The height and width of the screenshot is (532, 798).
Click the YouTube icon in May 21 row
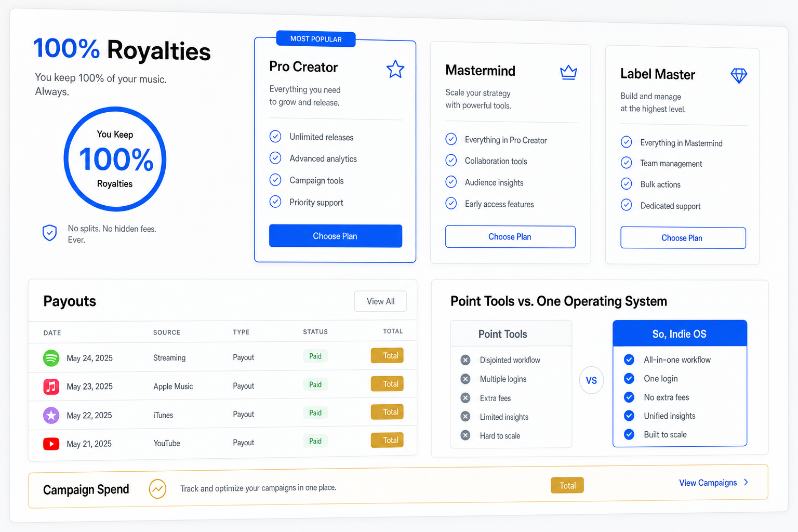pos(51,444)
